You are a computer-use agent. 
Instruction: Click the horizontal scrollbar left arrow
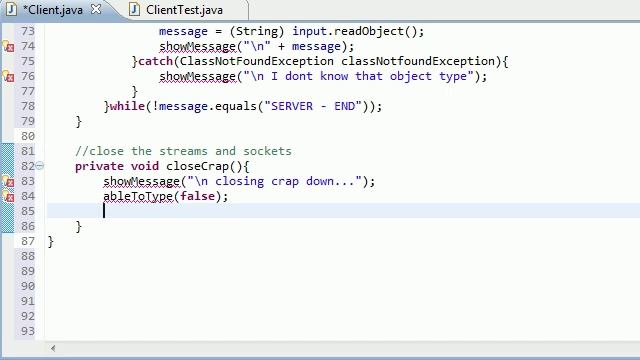53,348
